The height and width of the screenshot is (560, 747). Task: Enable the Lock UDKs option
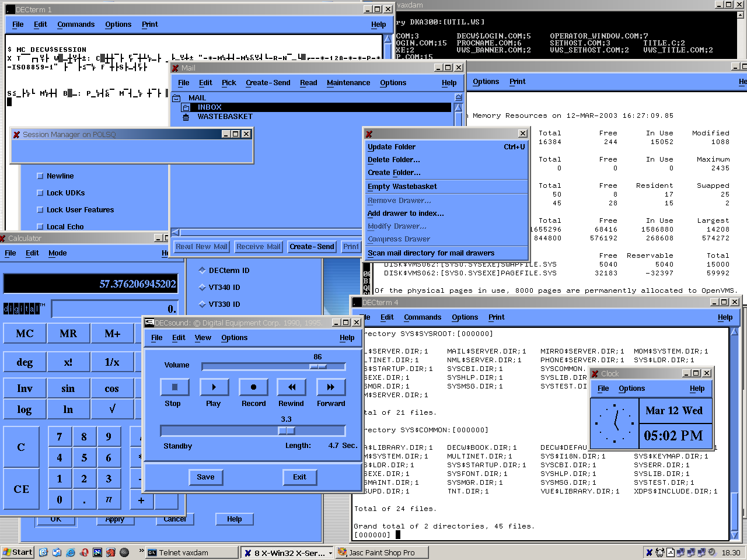pos(40,193)
